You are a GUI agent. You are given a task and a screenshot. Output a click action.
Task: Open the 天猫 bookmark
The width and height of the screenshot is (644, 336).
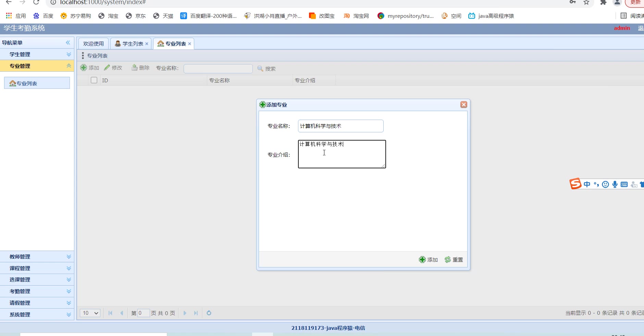(163, 16)
